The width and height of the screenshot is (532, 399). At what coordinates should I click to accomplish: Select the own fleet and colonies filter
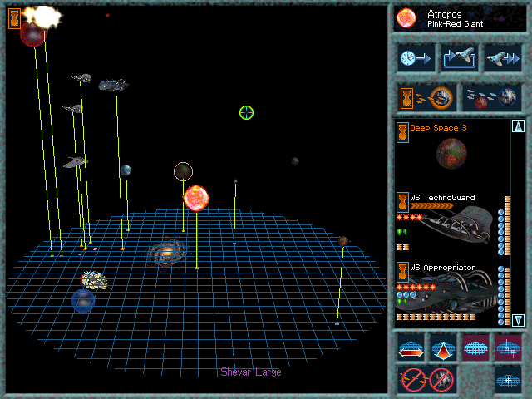pos(426,98)
